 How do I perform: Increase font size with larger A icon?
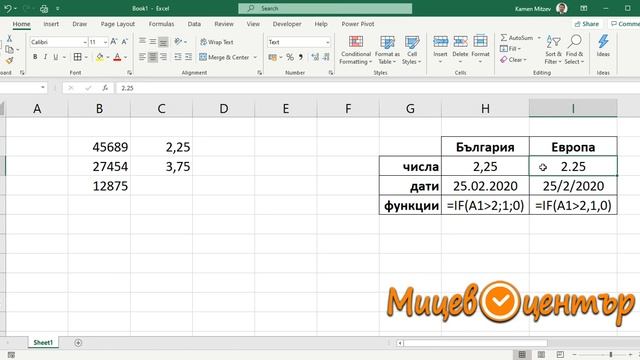(114, 42)
